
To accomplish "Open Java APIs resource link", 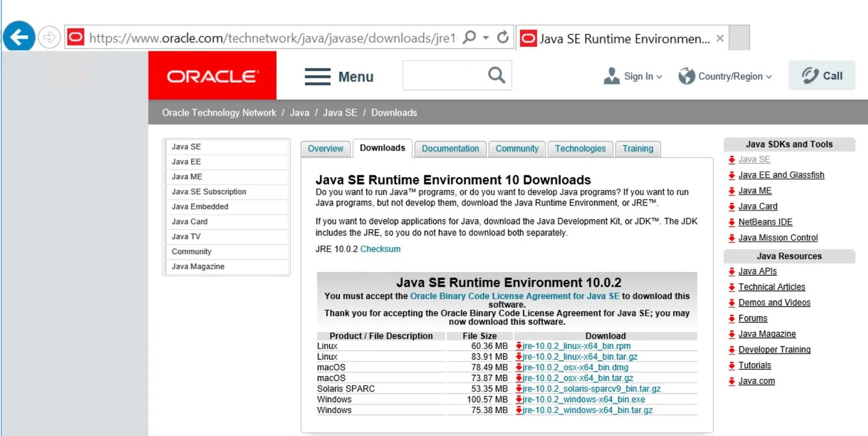I will click(x=757, y=271).
